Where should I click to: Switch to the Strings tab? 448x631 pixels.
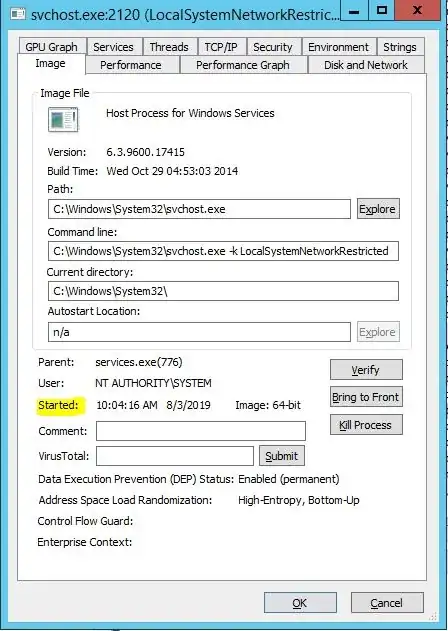[x=400, y=47]
